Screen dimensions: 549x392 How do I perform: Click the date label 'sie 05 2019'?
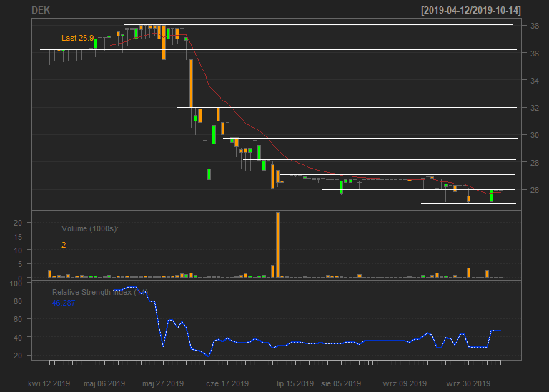pyautogui.click(x=341, y=383)
